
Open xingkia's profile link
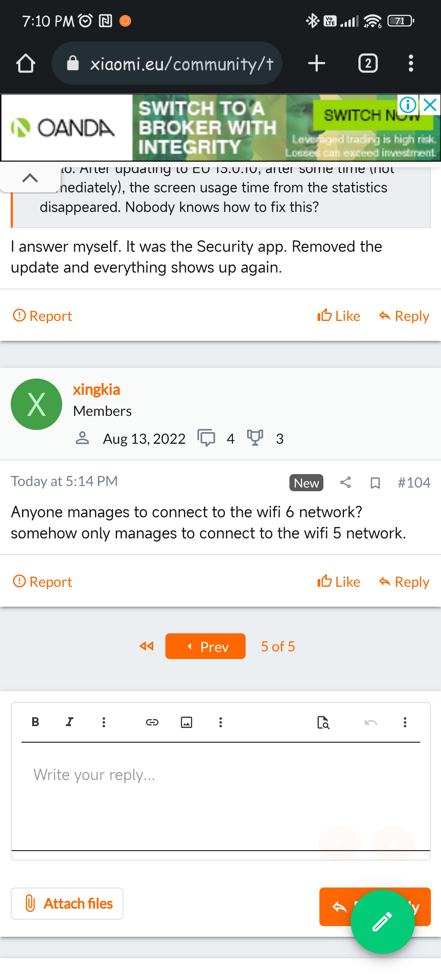pyautogui.click(x=96, y=390)
